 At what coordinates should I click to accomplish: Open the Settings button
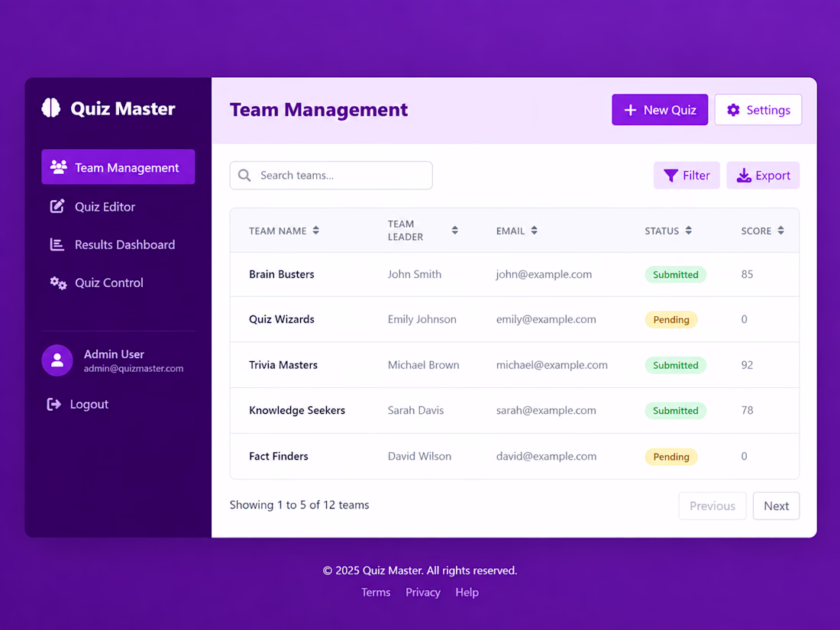(758, 110)
